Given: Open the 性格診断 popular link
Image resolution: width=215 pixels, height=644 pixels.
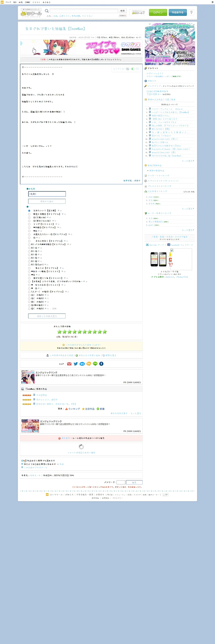Looking at the screenshot, I should pyautogui.click(x=76, y=16).
